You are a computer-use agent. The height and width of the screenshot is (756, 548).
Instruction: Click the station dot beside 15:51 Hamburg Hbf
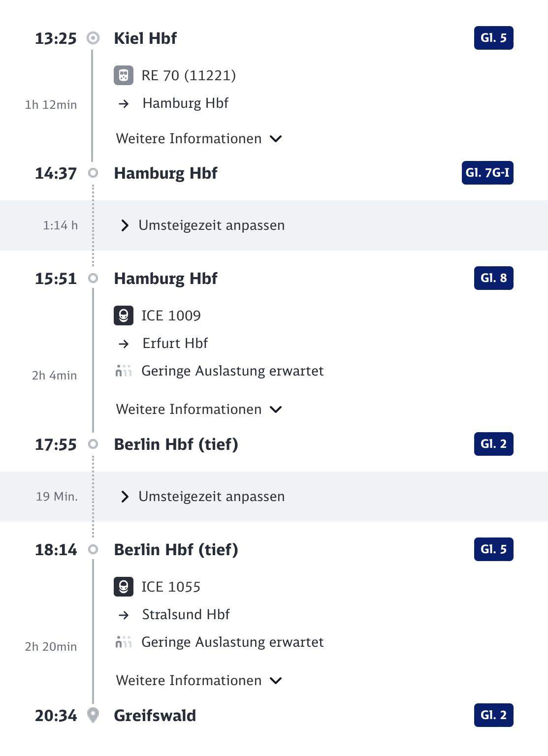click(x=93, y=279)
